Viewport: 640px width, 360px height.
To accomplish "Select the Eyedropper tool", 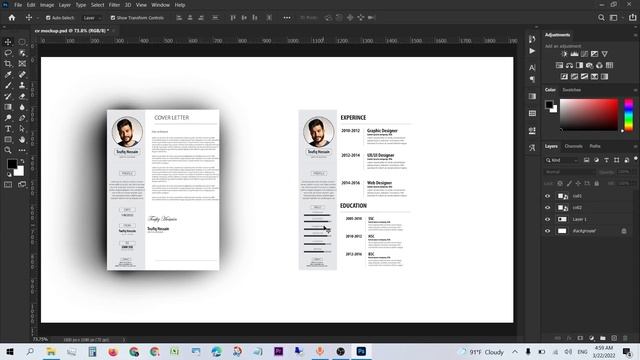I will (x=8, y=75).
